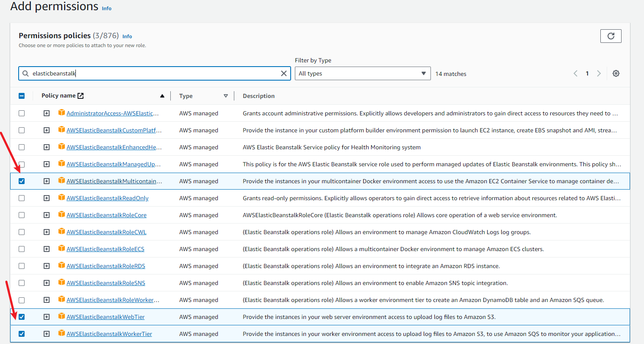Expand the AWSElasticBeanstalkWorkerTier policy details
The image size is (644, 344).
tap(47, 334)
